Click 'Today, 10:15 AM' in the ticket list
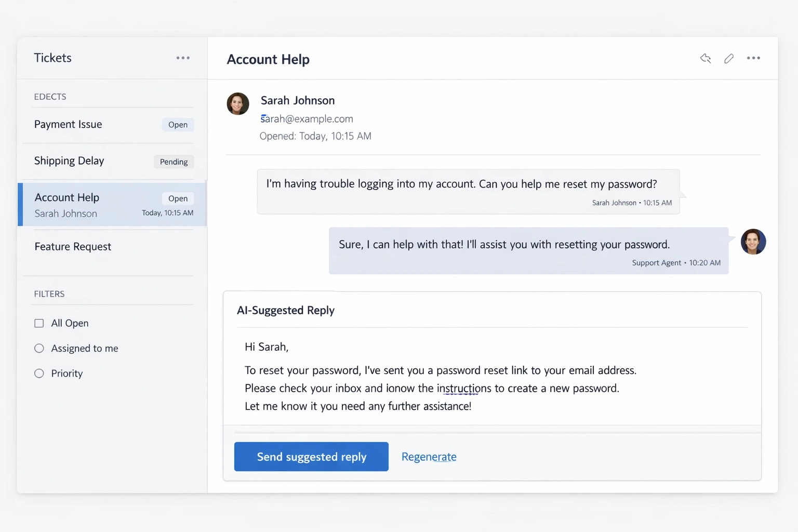This screenshot has width=798, height=532. (168, 213)
